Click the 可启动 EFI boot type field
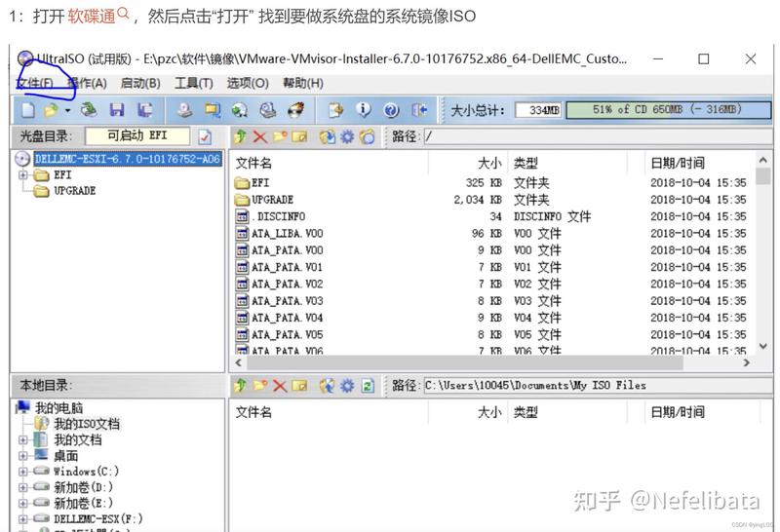The width and height of the screenshot is (780, 532). click(x=137, y=136)
